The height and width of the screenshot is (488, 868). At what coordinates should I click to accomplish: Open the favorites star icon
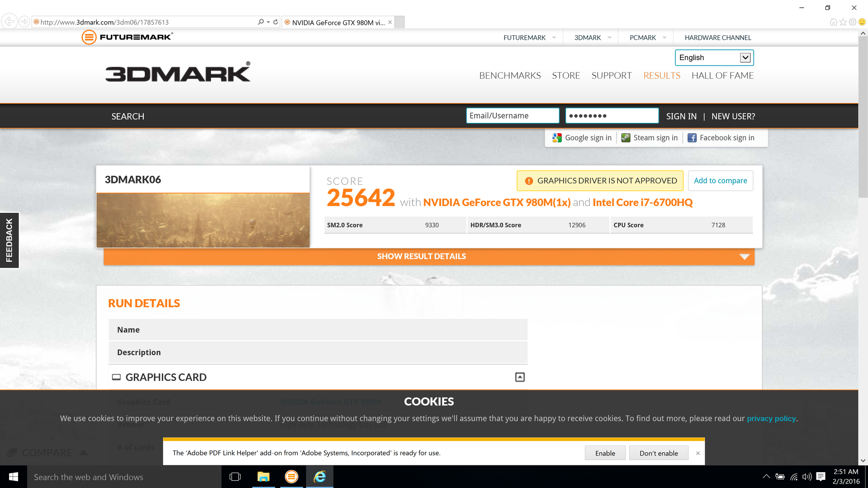coord(843,22)
